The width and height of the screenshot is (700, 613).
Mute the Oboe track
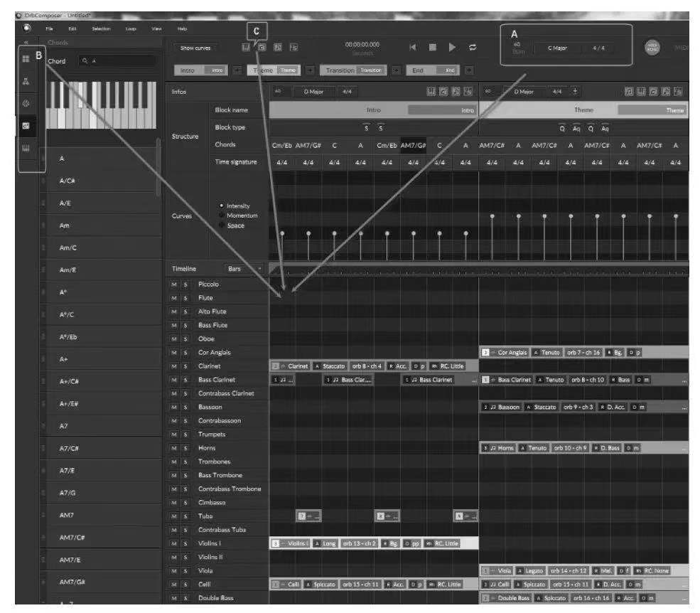point(173,339)
